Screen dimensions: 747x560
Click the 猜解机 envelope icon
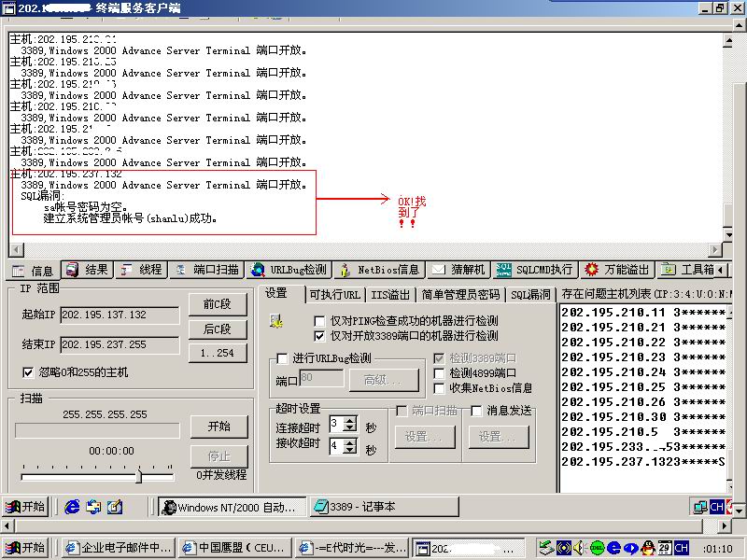click(438, 270)
